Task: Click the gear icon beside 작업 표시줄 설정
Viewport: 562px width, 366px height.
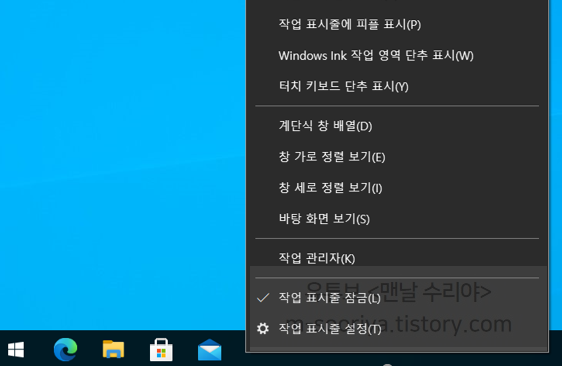Action: (263, 328)
